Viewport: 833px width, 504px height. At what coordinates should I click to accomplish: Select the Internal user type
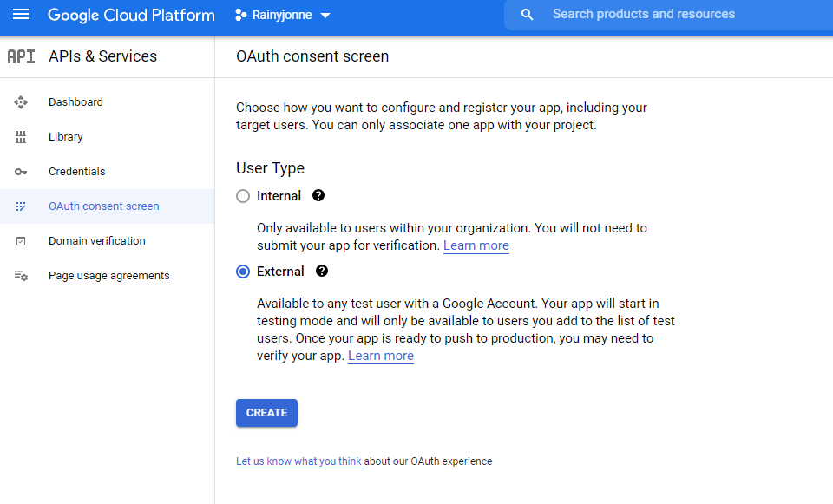click(x=243, y=196)
